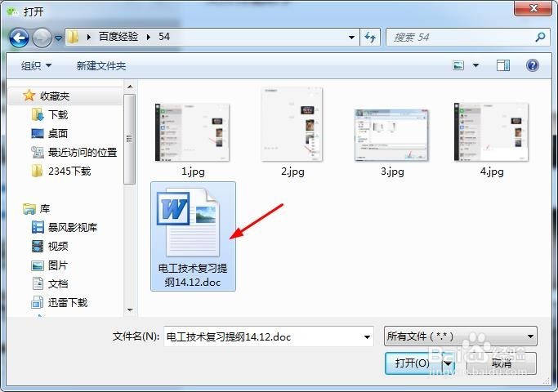Open 下载 favorite location
Screen dimensions: 558x392
tap(58, 114)
